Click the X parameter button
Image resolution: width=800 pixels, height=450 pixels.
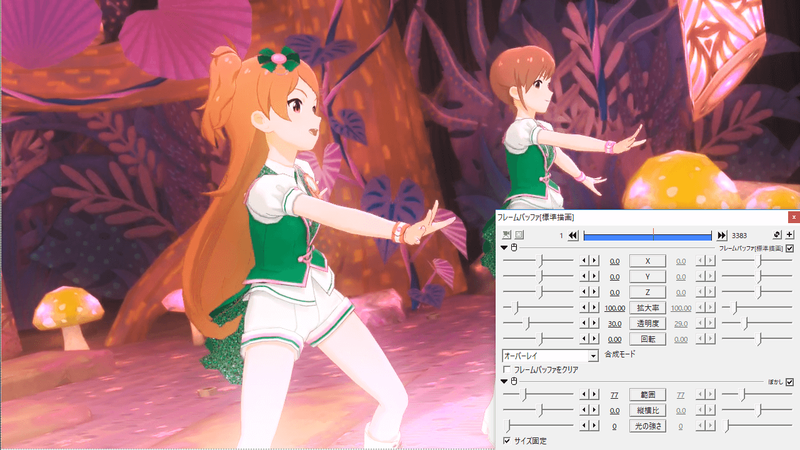647,261
